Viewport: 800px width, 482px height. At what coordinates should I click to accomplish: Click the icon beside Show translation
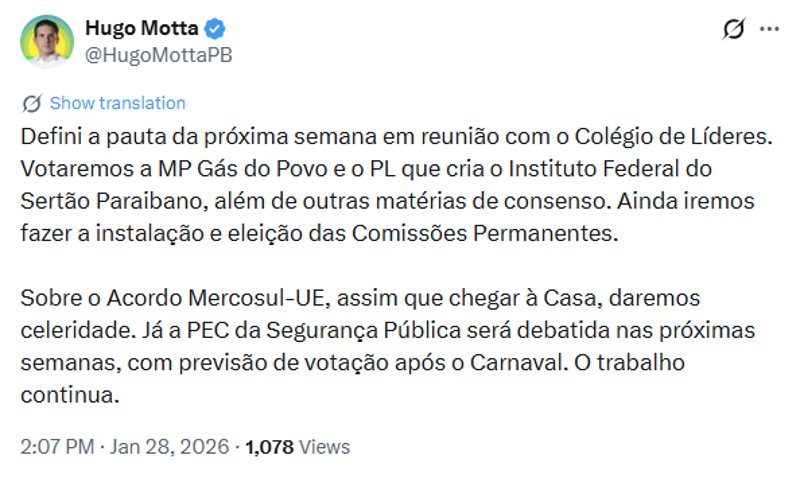pyautogui.click(x=31, y=103)
